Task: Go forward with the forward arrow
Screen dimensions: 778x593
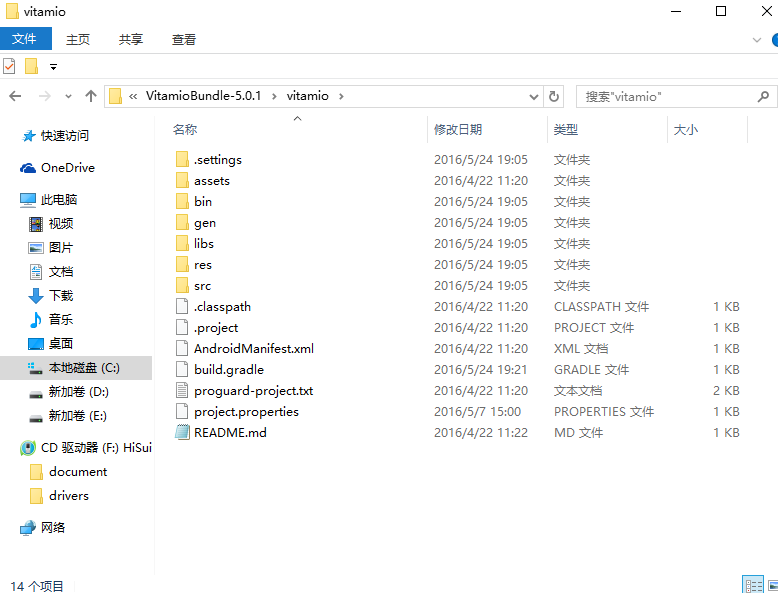Action: coord(45,96)
